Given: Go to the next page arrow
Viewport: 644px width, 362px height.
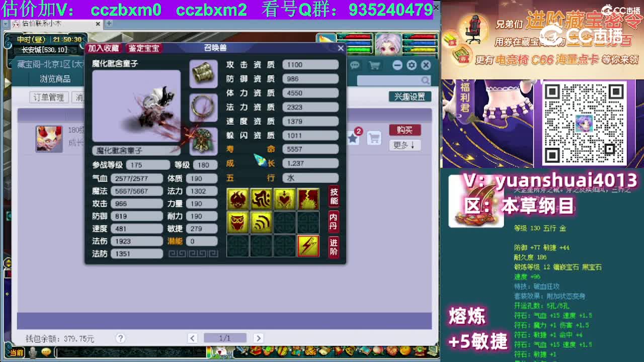Looking at the screenshot, I should pos(258,338).
